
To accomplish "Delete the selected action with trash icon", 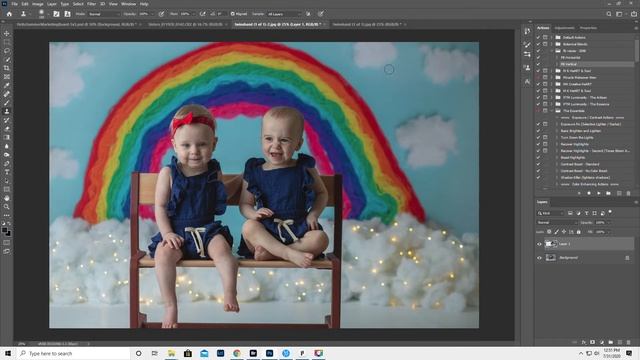I will pos(628,193).
